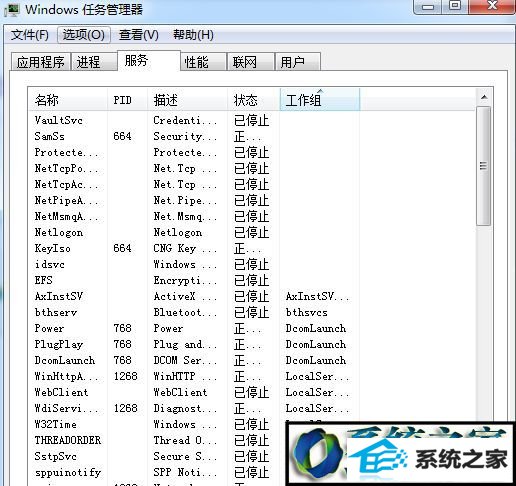Select the bthserv service row

click(x=252, y=312)
